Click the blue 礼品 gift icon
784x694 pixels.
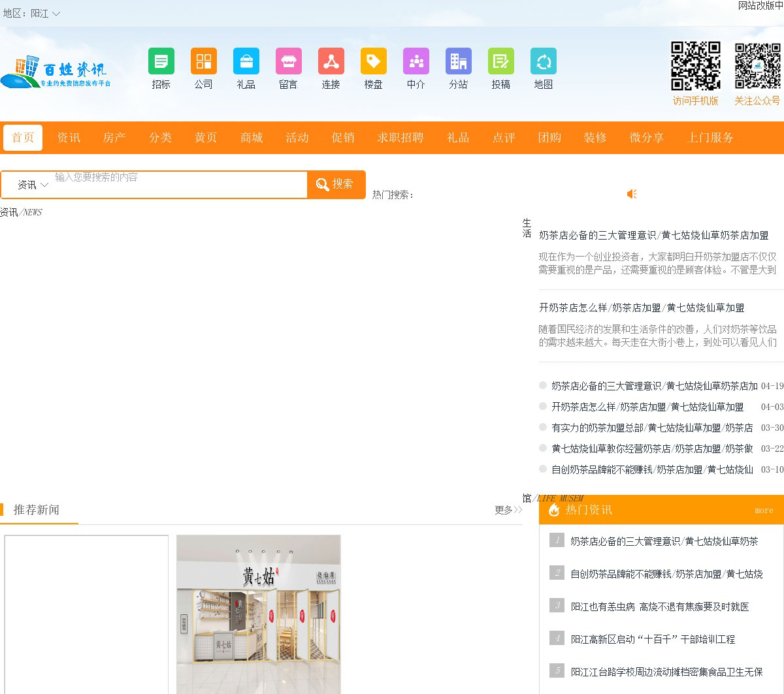tap(246, 61)
